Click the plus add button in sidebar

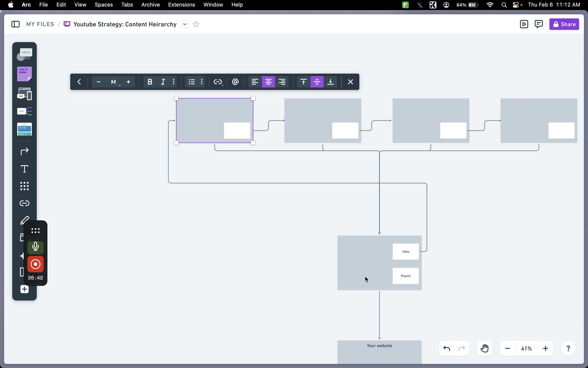coord(24,289)
